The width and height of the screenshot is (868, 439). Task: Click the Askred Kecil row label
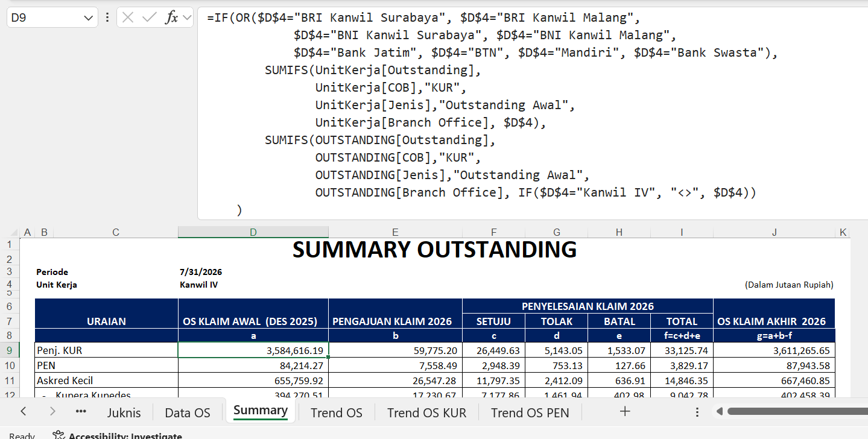[x=106, y=381]
